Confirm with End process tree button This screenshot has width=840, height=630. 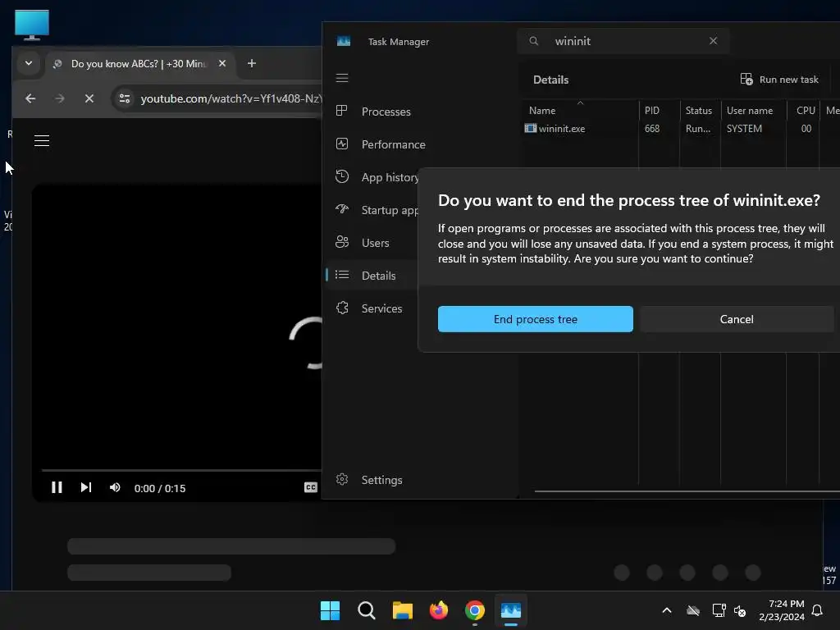coord(535,319)
